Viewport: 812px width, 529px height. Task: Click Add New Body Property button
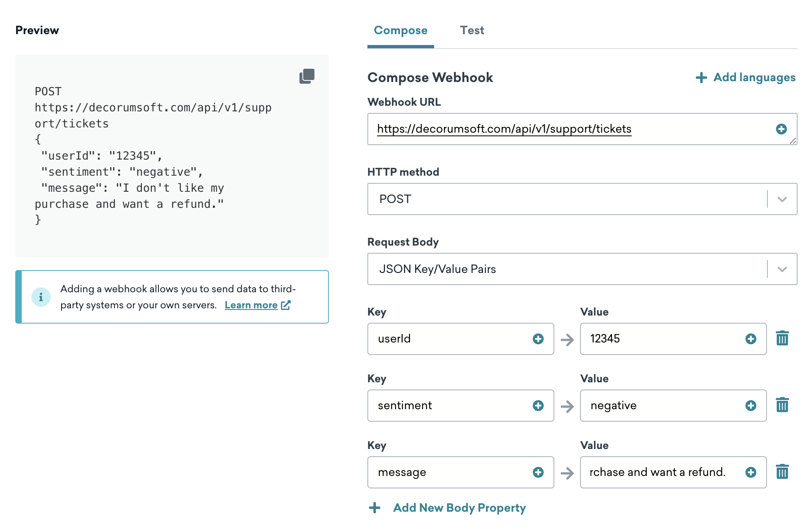click(445, 507)
